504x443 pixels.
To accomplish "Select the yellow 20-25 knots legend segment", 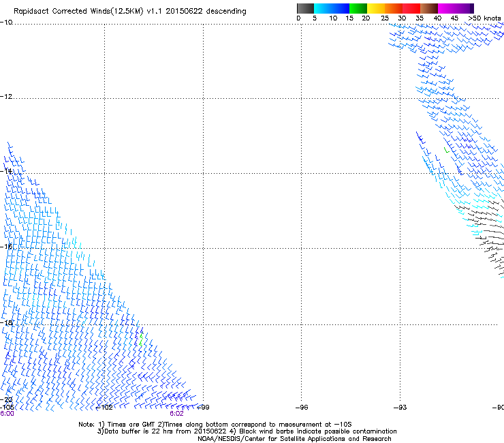I will 376,8.
